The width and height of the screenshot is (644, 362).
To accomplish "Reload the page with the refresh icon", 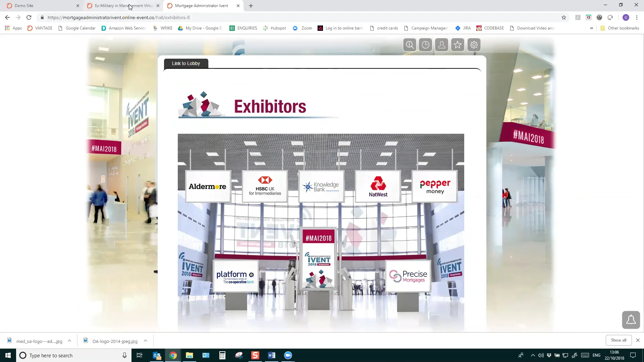I will (29, 17).
